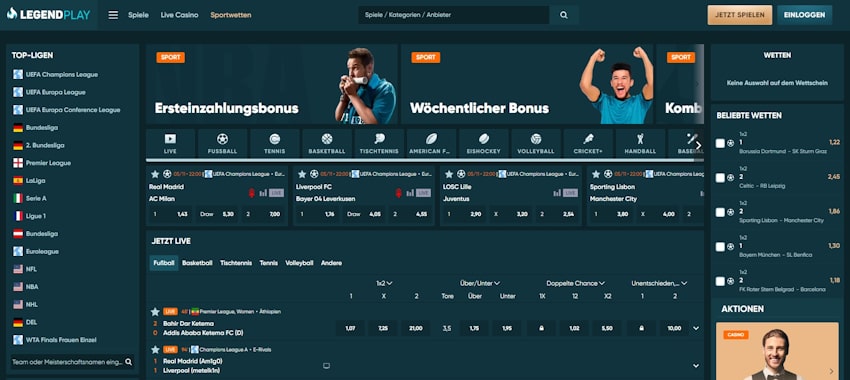Click the Jetzt Spielen button
The width and height of the screenshot is (850, 380).
click(x=739, y=15)
